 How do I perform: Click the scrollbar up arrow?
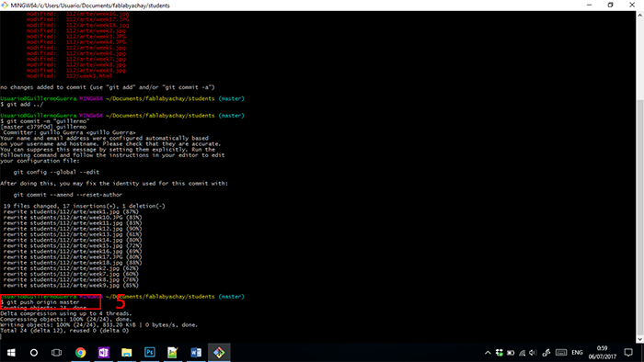[640, 16]
